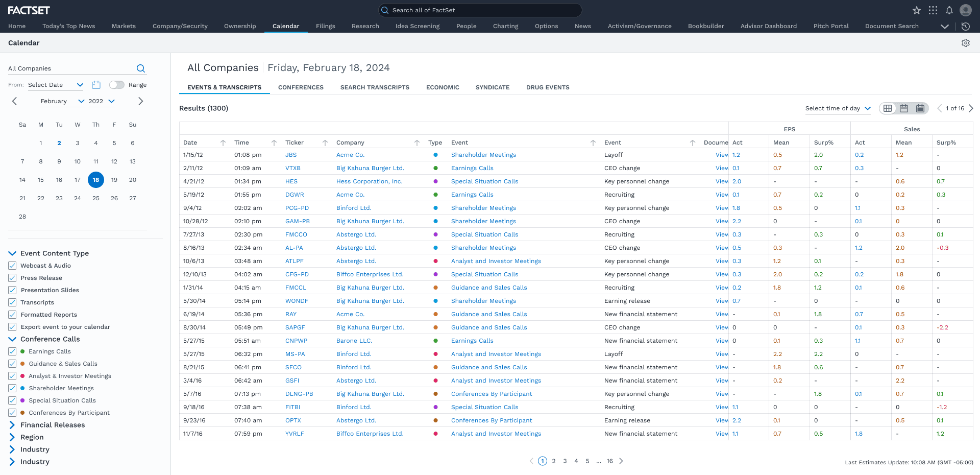This screenshot has width=980, height=475.
Task: Go to previous results page beside '1 of 16'
Action: point(939,108)
